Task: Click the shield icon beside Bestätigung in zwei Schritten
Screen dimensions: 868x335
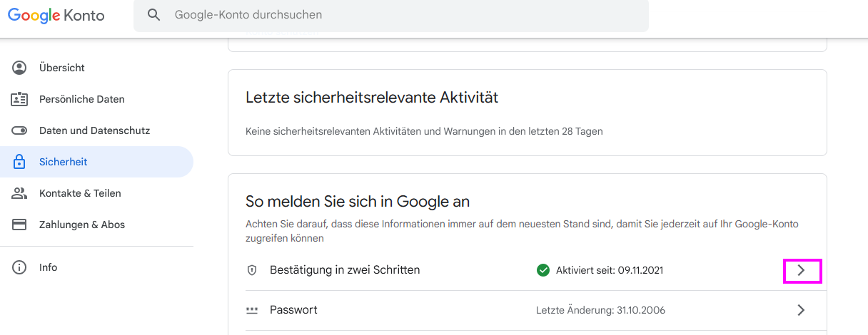Action: (251, 270)
